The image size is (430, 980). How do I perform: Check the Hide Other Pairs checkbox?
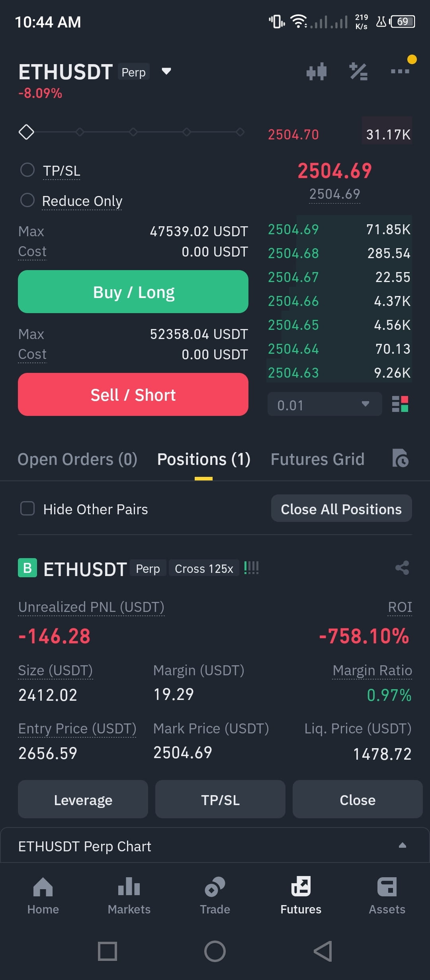[x=27, y=508]
